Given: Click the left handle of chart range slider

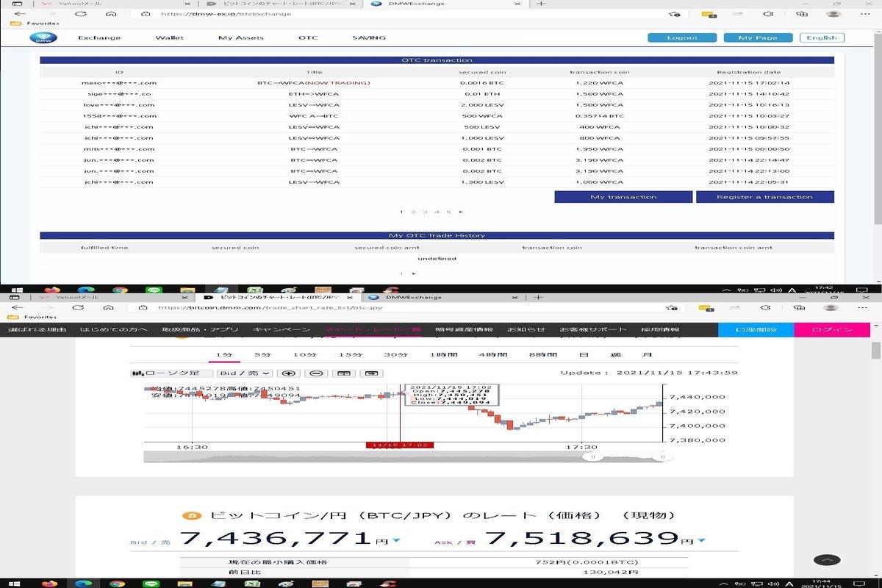Looking at the screenshot, I should 592,456.
